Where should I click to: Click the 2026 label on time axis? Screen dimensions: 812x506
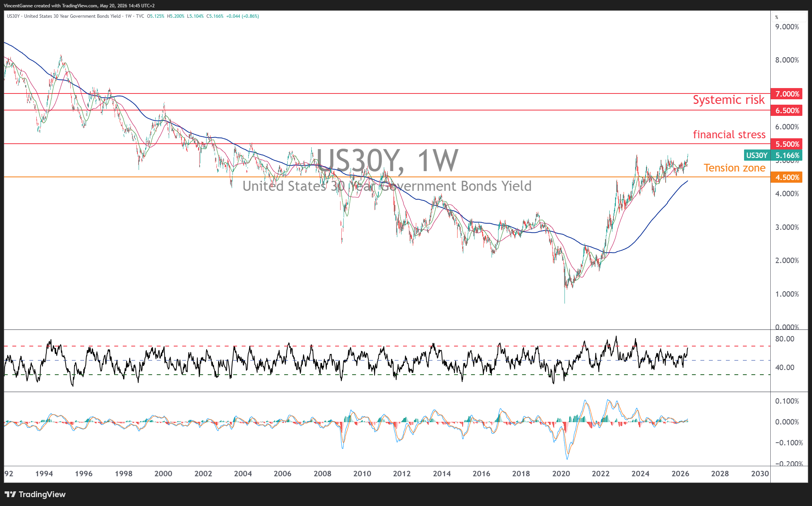click(x=680, y=474)
